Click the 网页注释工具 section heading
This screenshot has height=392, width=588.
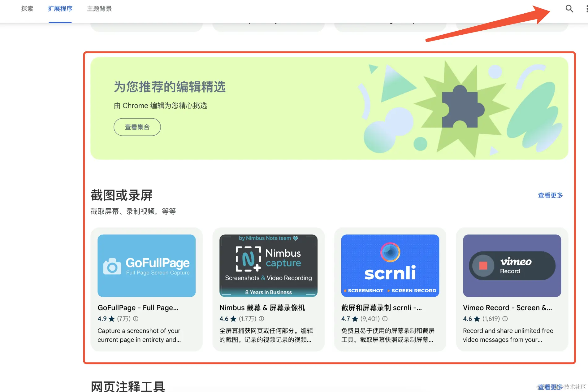128,386
